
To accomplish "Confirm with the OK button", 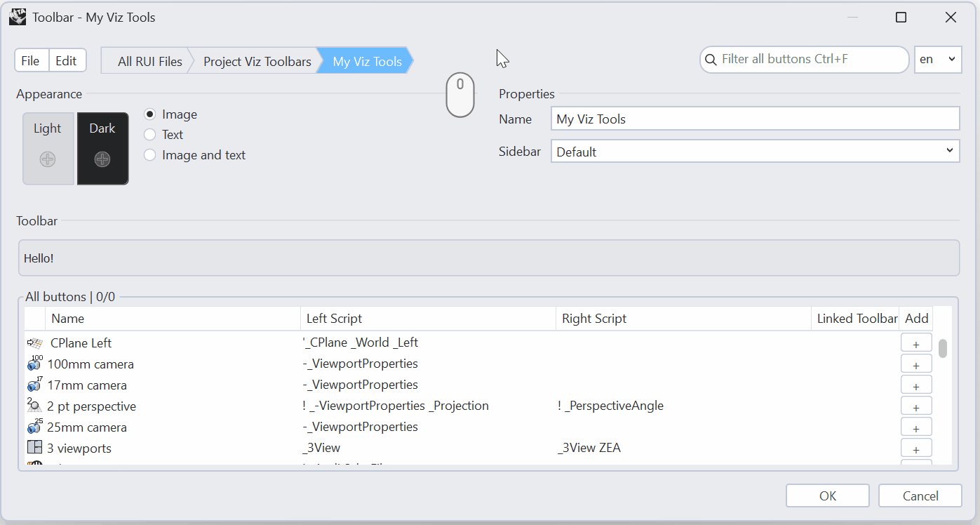I will 828,496.
